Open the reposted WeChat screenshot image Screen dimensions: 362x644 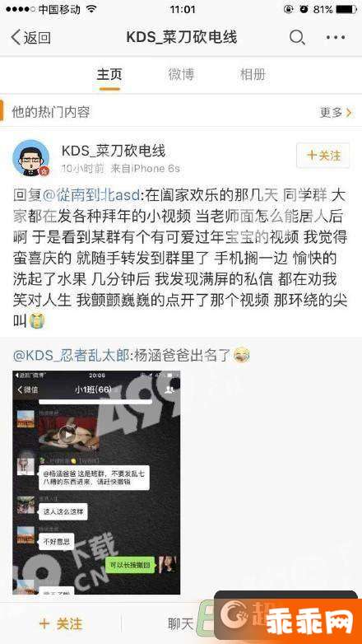coord(96,483)
